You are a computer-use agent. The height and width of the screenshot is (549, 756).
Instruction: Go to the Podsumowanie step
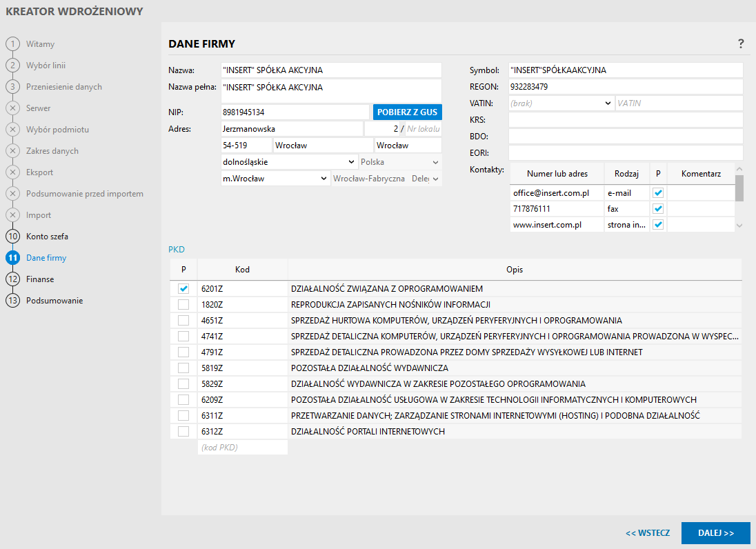coord(54,300)
